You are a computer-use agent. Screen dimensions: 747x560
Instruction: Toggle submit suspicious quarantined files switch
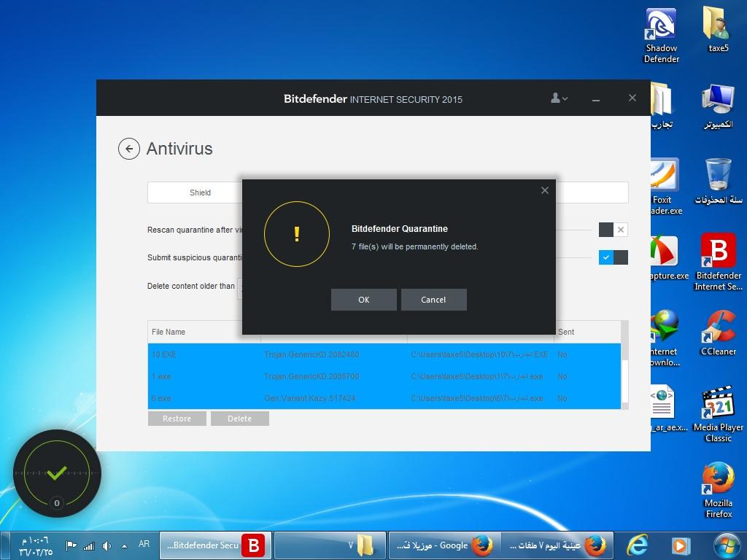point(613,257)
